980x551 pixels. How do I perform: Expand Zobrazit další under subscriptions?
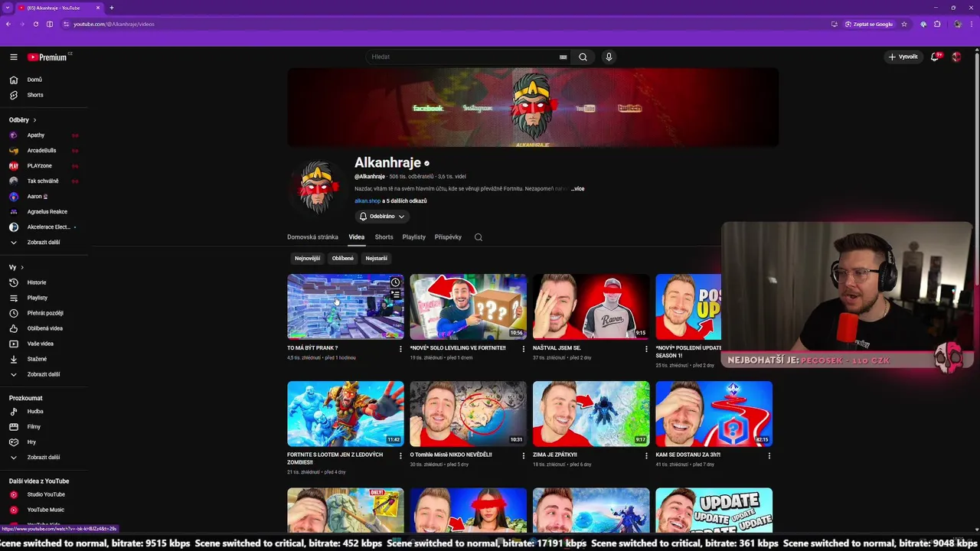(x=44, y=242)
